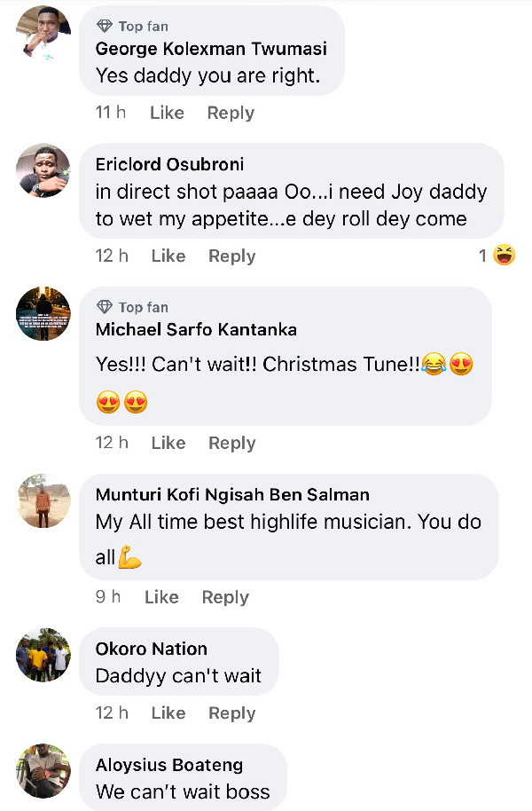Like Michael Sarfo Kantanka's Christmas Tune comment
532x811 pixels.
(168, 443)
